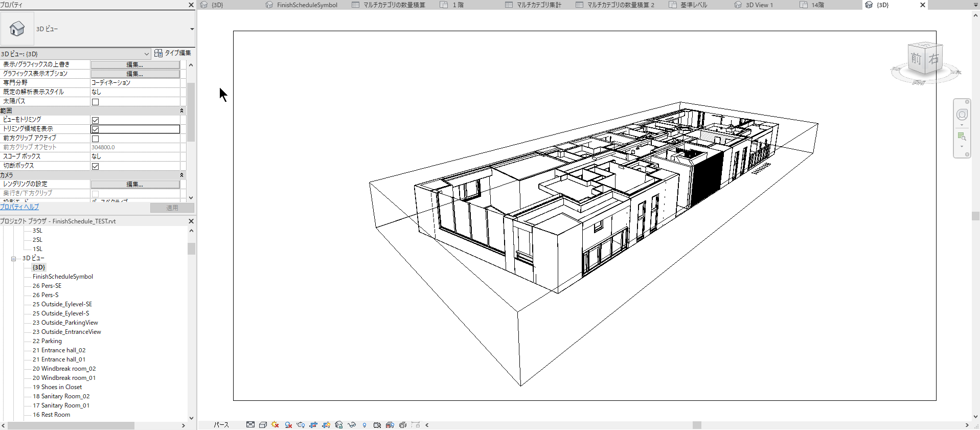Click the Full Navigation Wheel icon
The image size is (980, 430).
(x=962, y=115)
